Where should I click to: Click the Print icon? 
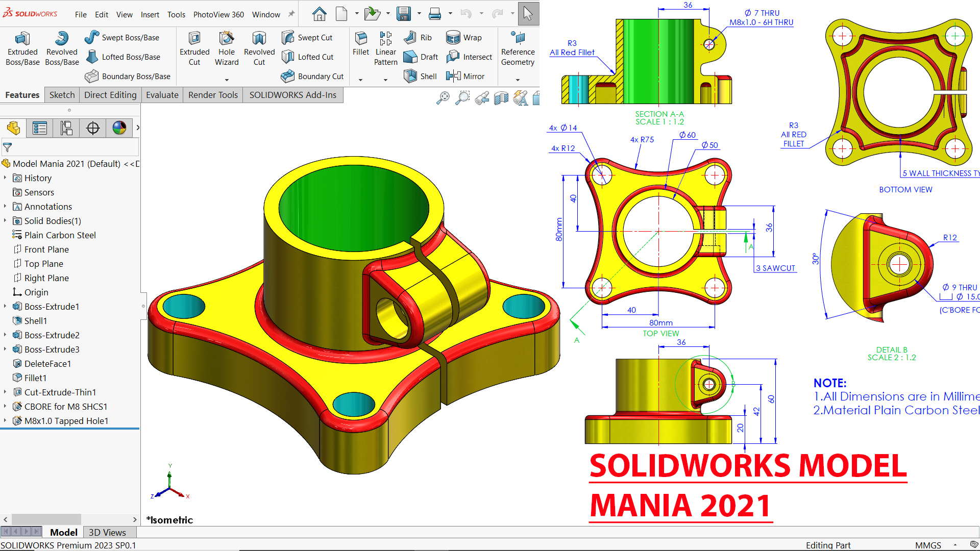(x=435, y=14)
